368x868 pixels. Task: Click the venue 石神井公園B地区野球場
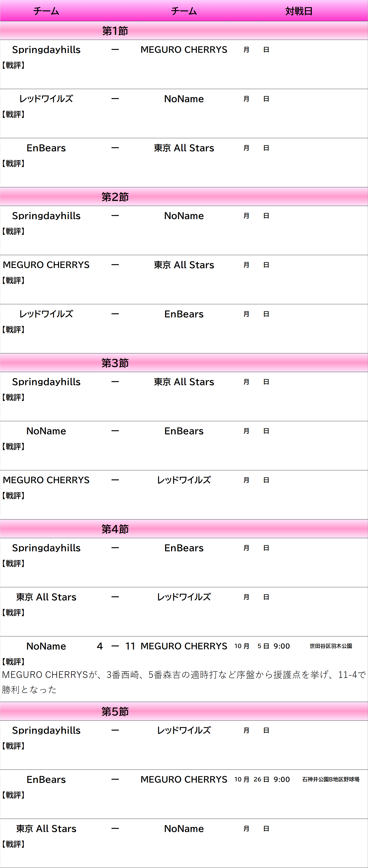331,779
